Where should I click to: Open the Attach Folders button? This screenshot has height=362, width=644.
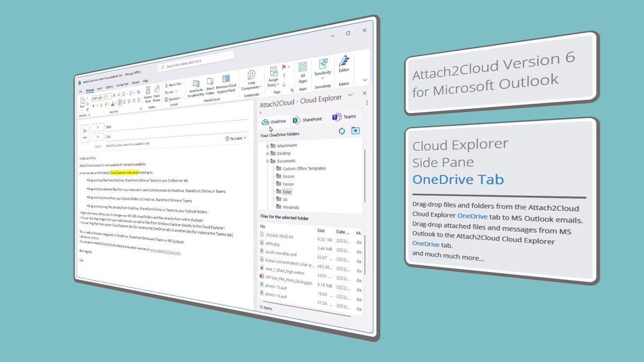(x=210, y=87)
